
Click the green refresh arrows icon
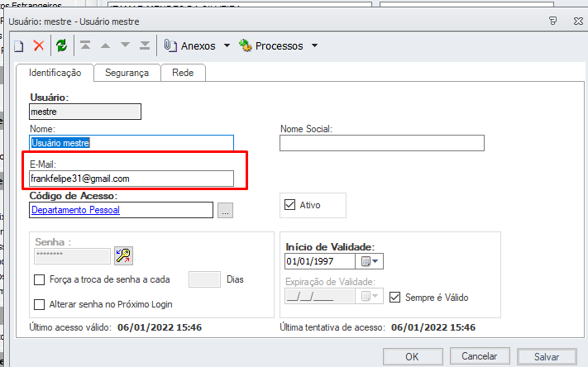(x=61, y=45)
